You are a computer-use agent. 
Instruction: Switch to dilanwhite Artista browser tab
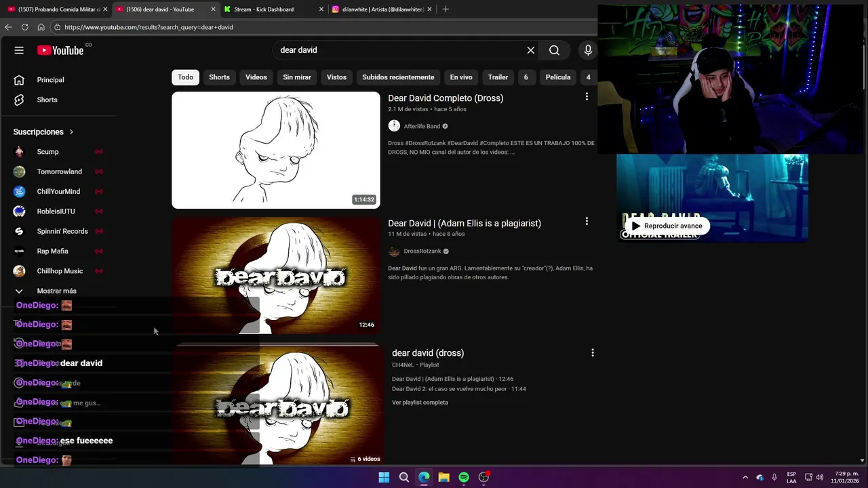pyautogui.click(x=382, y=9)
